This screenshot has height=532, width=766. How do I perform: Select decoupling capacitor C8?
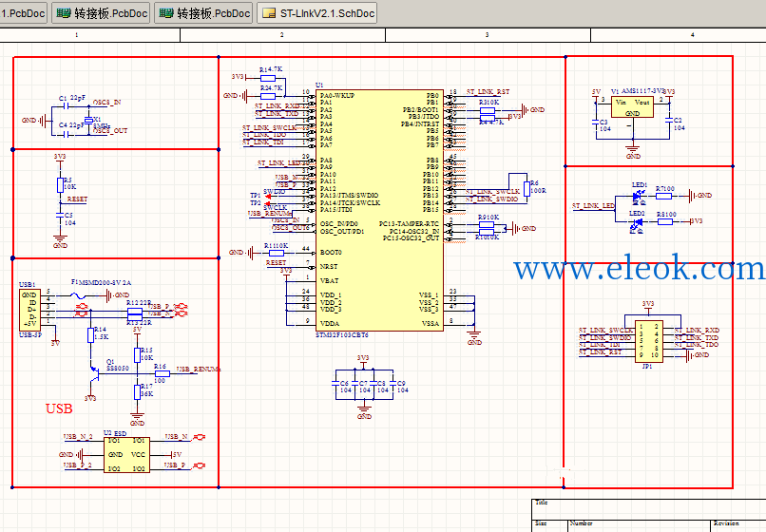(x=373, y=385)
